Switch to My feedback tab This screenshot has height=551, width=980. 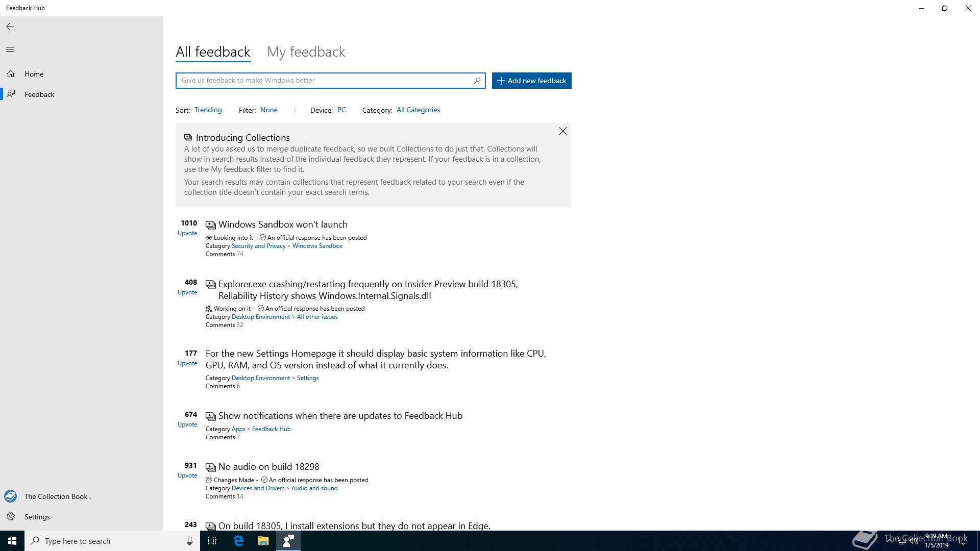coord(306,52)
